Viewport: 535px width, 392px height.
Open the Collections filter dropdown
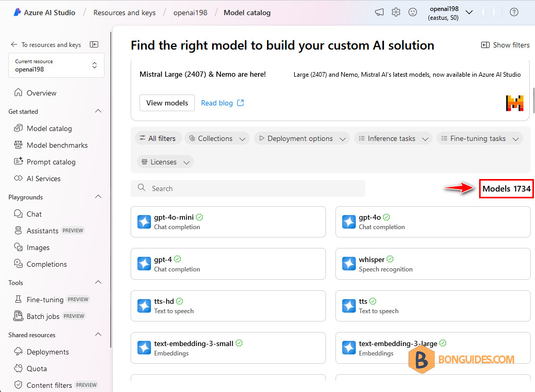pos(217,138)
